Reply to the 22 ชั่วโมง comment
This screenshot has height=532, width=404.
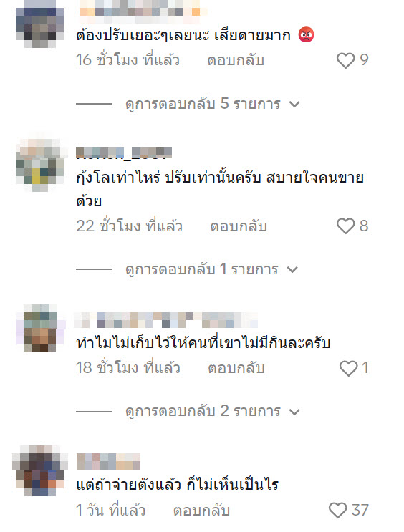239,226
